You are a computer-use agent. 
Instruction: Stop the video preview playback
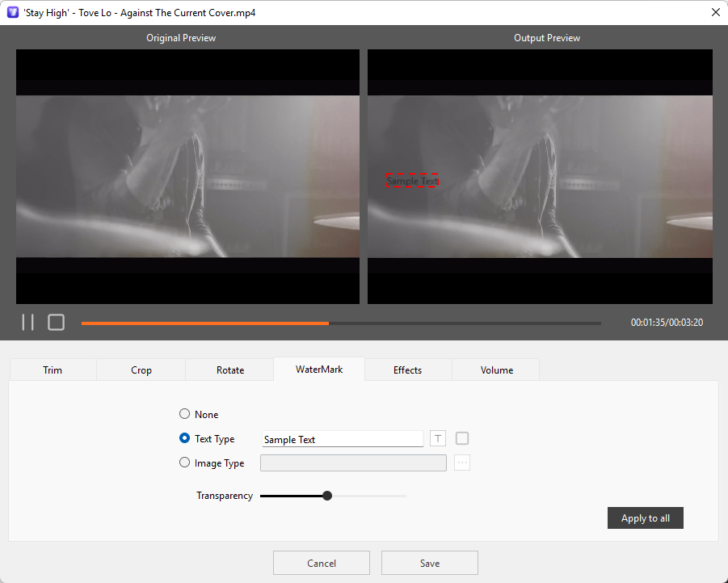pos(57,322)
